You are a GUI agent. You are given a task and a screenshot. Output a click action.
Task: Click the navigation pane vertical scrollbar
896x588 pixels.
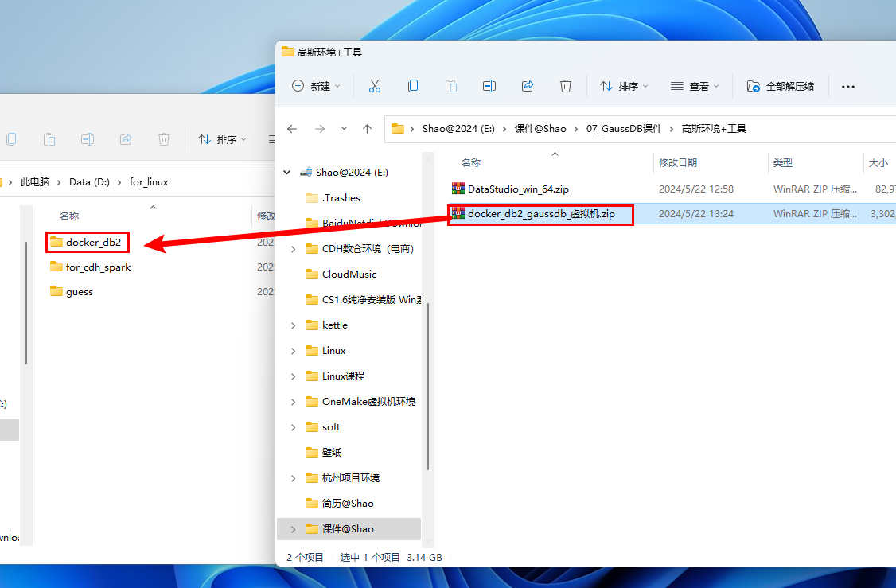tap(428, 382)
